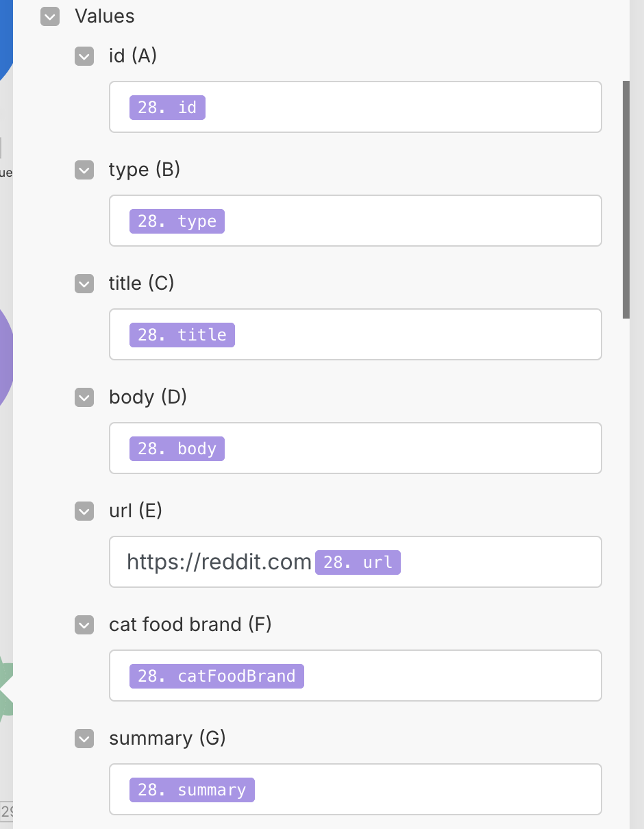Collapse the Values section
The height and width of the screenshot is (829, 644).
(49, 16)
